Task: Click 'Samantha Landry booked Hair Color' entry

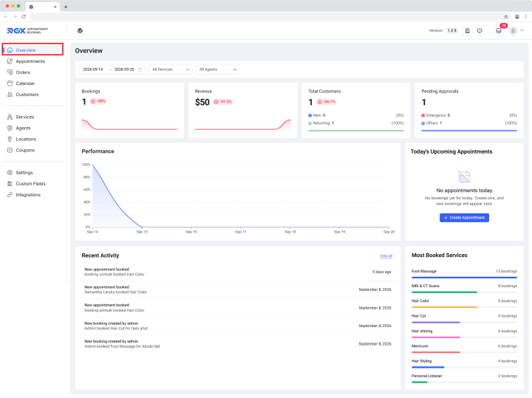Action: coord(238,289)
